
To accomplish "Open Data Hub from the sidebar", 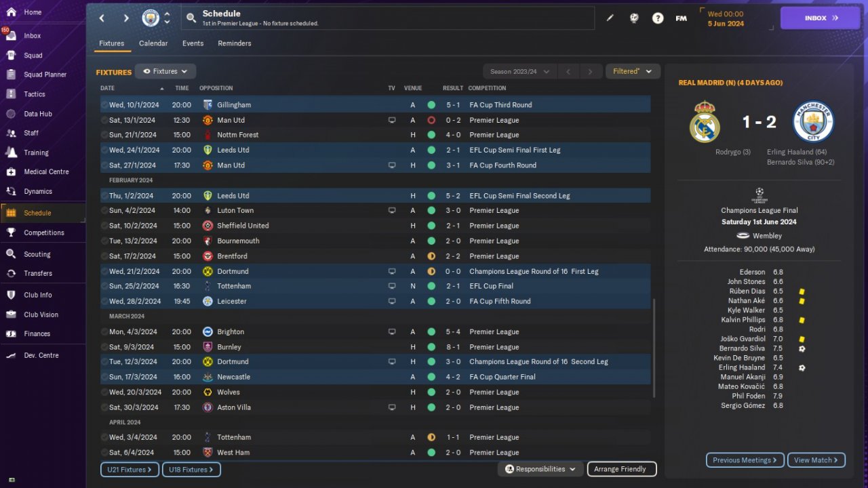I will tap(37, 114).
